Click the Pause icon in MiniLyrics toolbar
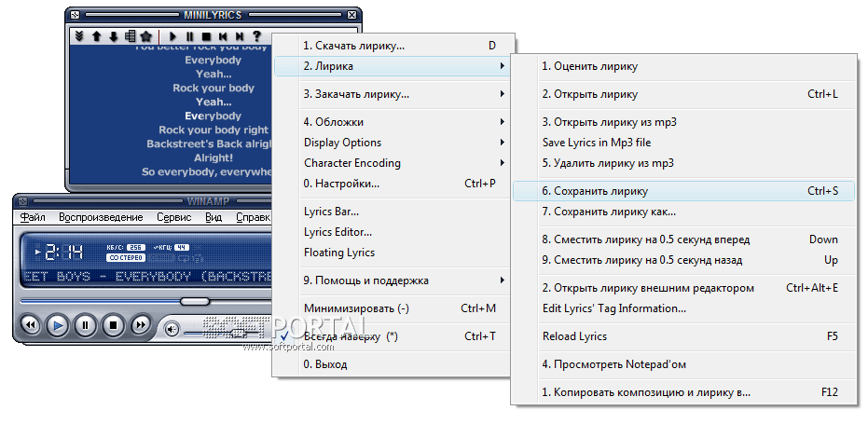Viewport: 868px width, 424px height. (x=189, y=36)
